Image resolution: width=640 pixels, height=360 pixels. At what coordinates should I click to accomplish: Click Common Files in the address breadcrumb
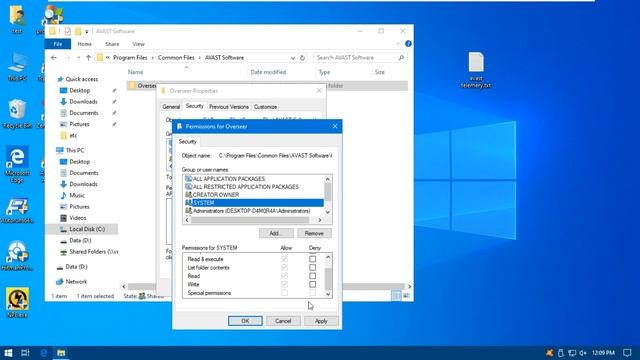176,58
